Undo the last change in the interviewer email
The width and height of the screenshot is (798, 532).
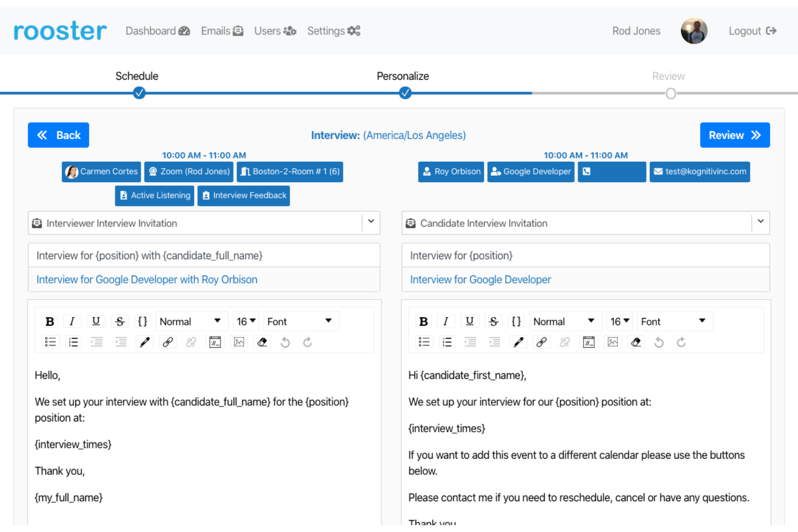click(x=285, y=342)
